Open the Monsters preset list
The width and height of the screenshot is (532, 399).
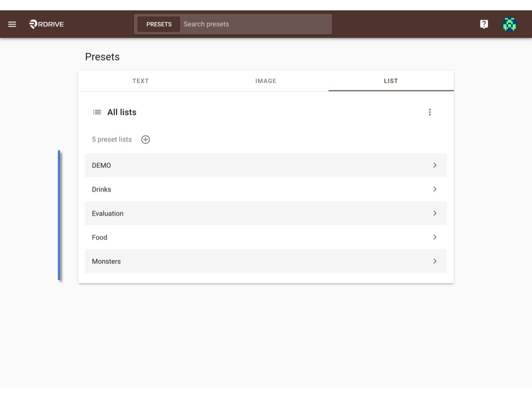tap(265, 261)
